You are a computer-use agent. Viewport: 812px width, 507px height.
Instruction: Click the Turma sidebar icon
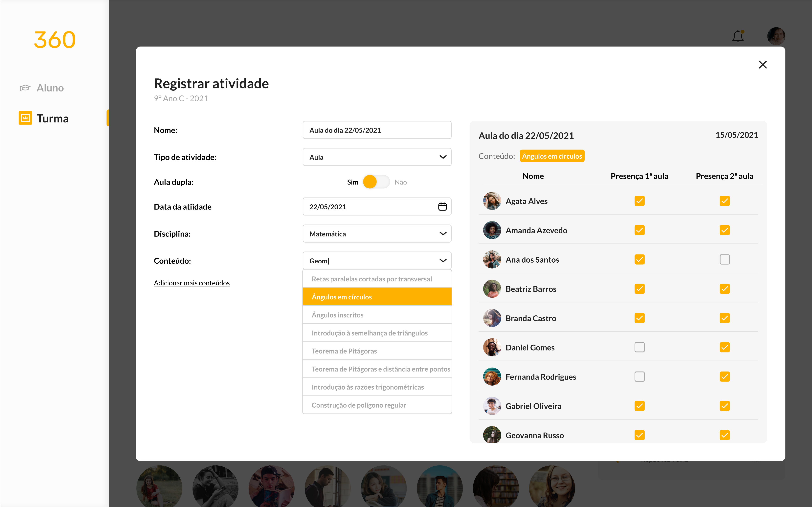pos(25,118)
